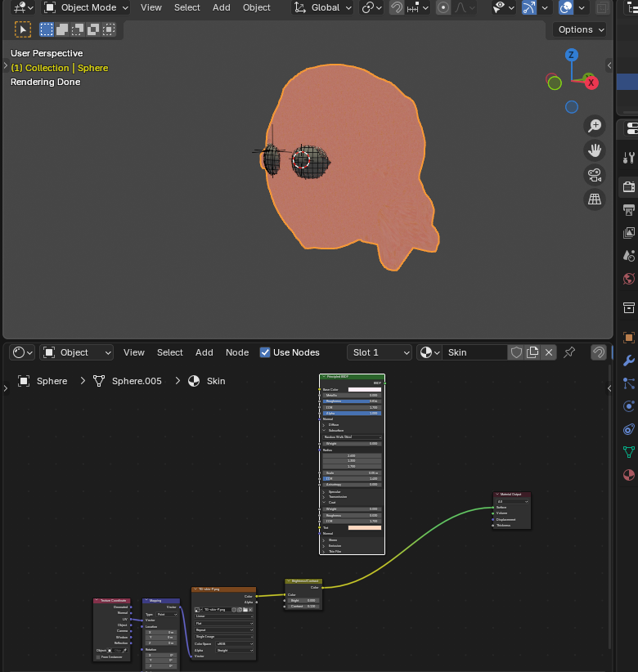The image size is (638, 672).
Task: Click the Base Color swatch in Principled BSDF
Action: click(365, 390)
